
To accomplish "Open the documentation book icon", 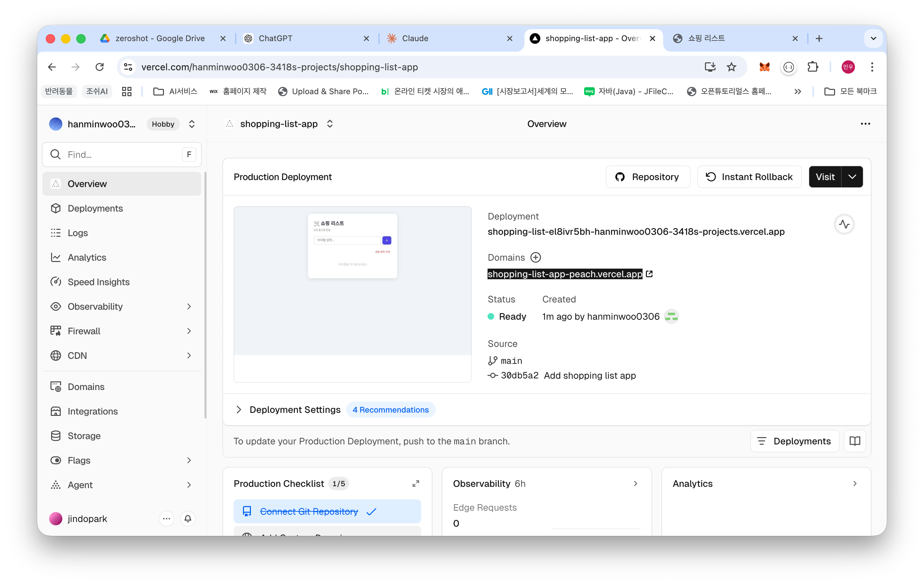I will pos(855,441).
